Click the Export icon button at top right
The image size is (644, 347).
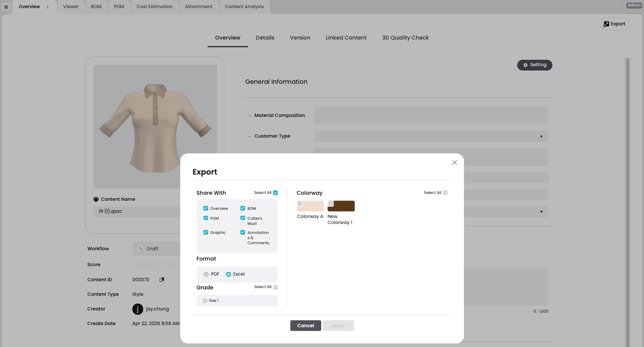coord(615,24)
